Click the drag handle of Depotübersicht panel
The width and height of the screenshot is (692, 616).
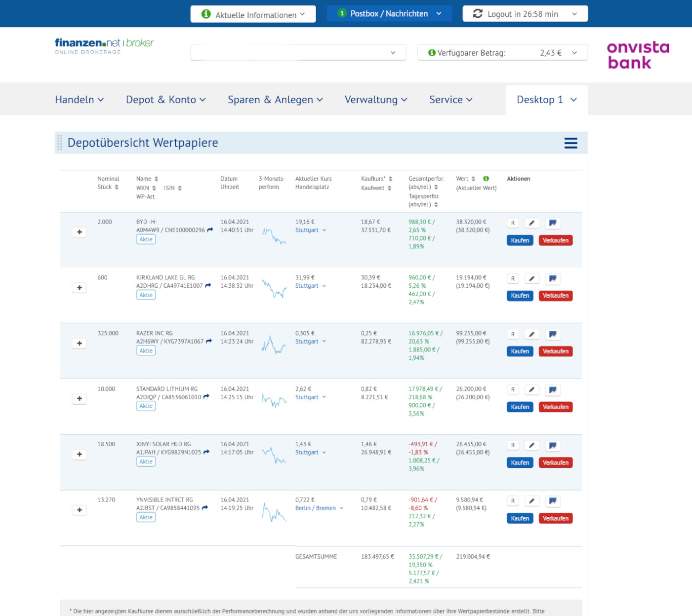tap(59, 143)
